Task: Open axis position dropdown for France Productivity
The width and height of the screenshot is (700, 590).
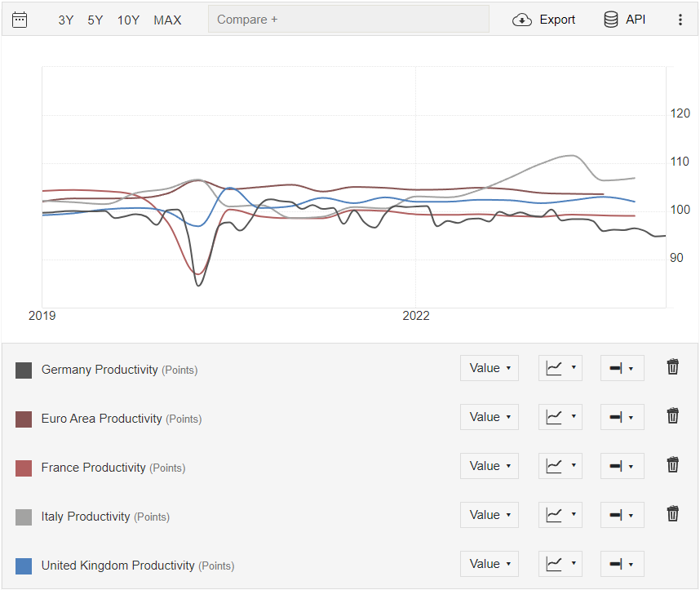Action: pyautogui.click(x=622, y=466)
